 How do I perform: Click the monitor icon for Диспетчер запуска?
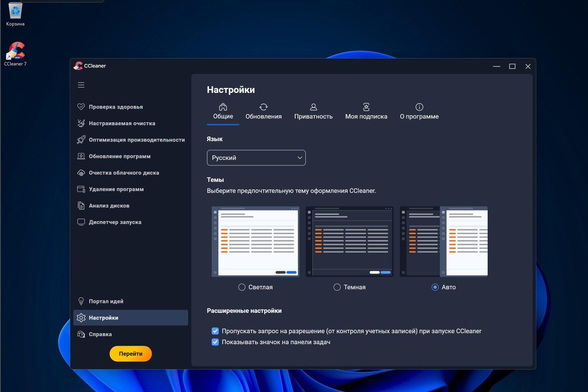point(81,222)
